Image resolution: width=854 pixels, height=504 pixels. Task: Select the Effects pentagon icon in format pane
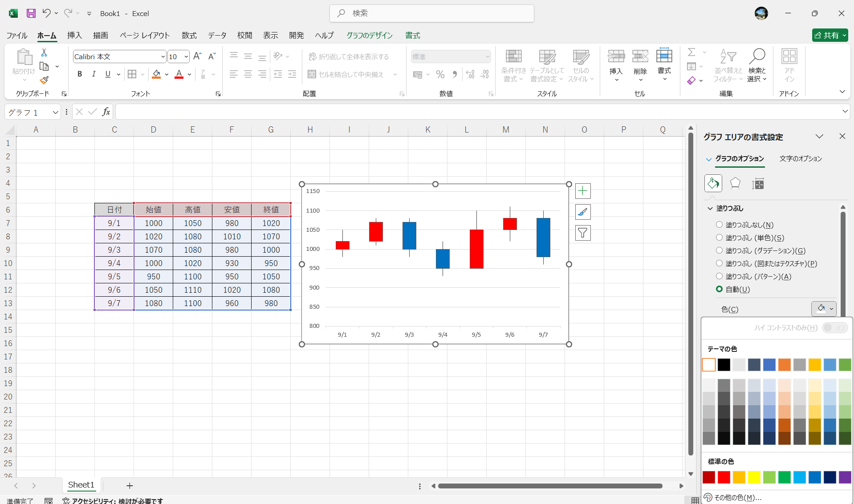[x=735, y=183]
